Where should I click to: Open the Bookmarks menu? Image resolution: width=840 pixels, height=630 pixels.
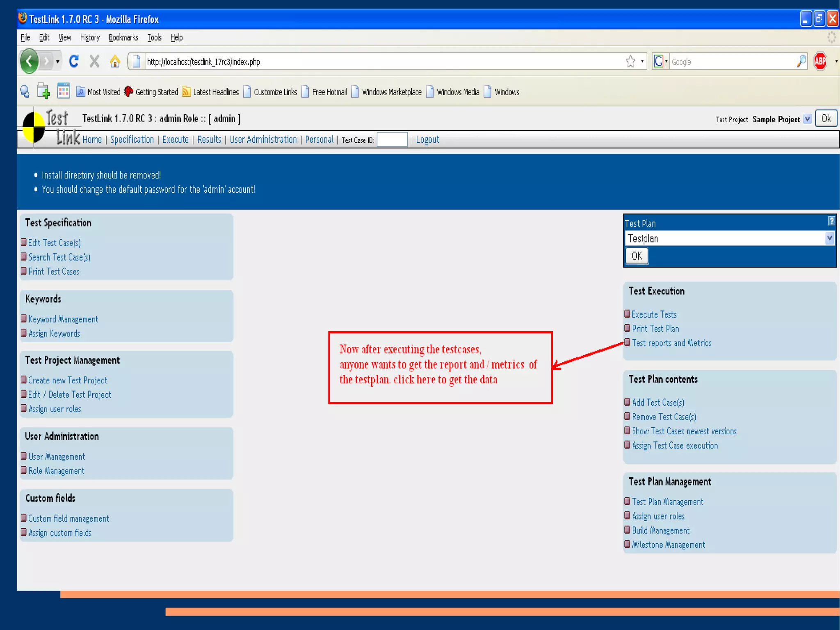coord(123,38)
